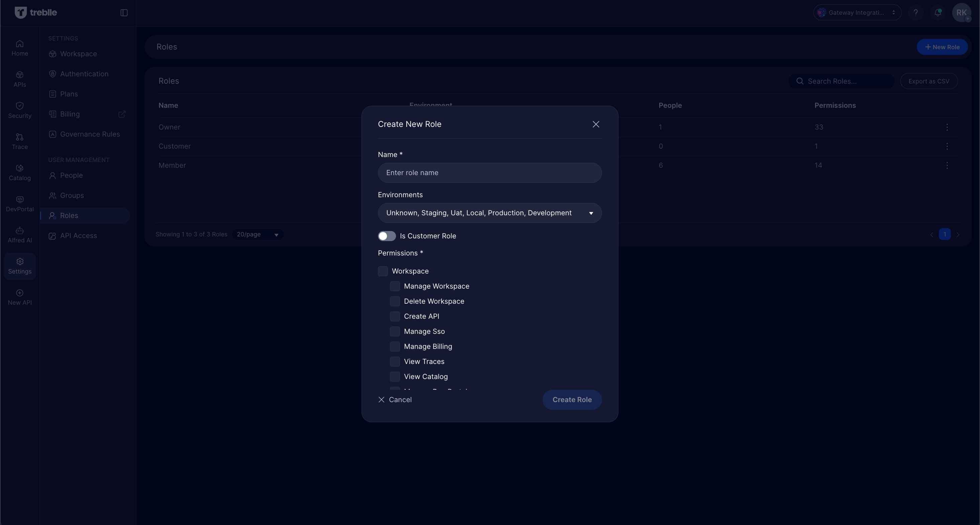The height and width of the screenshot is (525, 980).
Task: Check the Create API permission
Action: [395, 316]
